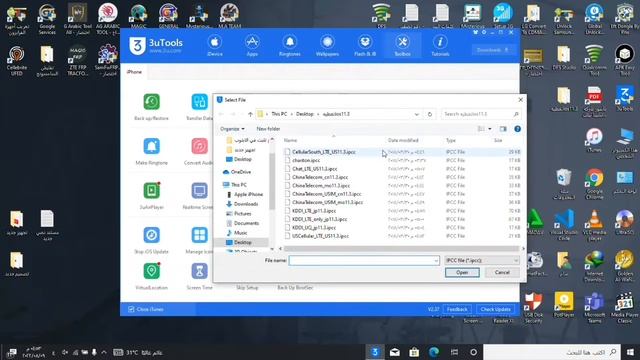Click the Cancel button in file dialog
Viewport: 640px width, 360px height.
click(x=502, y=273)
